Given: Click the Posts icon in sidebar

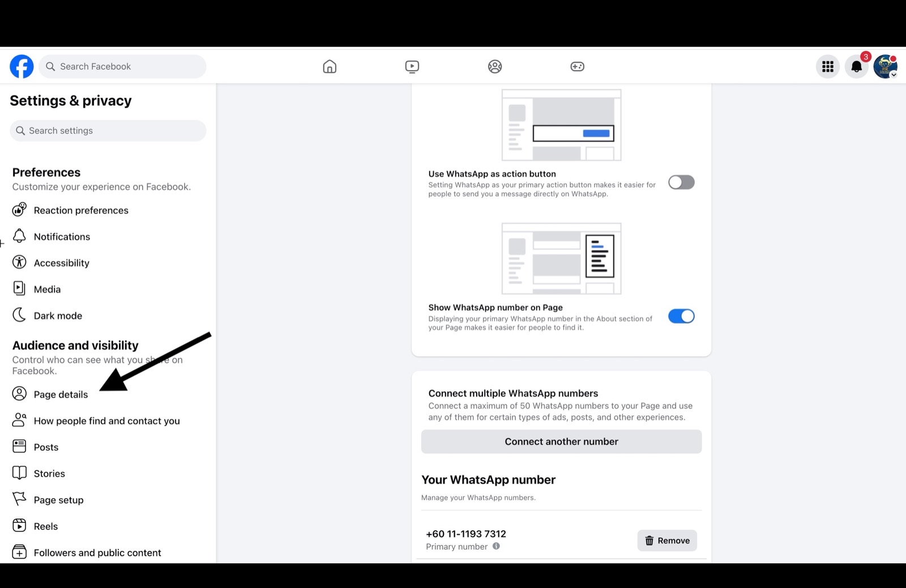Looking at the screenshot, I should pyautogui.click(x=19, y=447).
